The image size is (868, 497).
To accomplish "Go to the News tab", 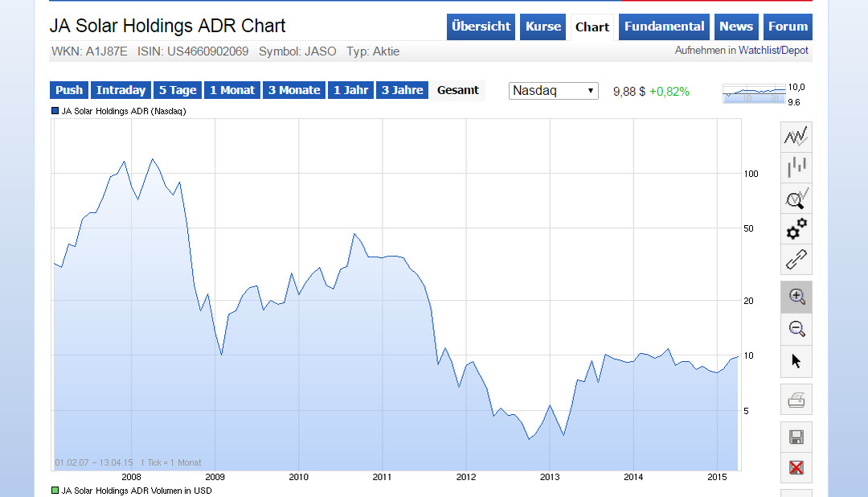I will (736, 27).
